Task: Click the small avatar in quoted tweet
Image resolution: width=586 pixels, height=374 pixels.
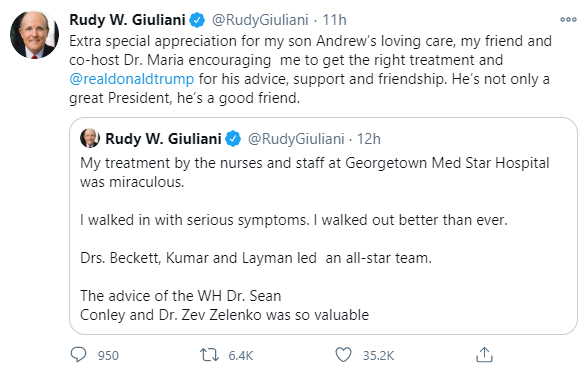Action: (90, 139)
